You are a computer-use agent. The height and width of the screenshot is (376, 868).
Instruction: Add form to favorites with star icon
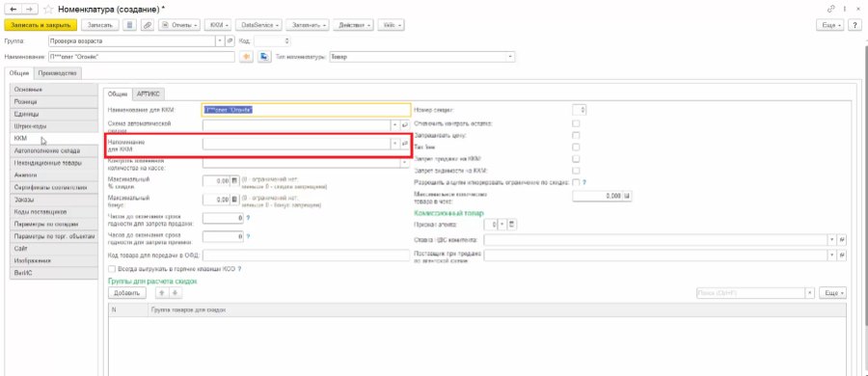48,10
